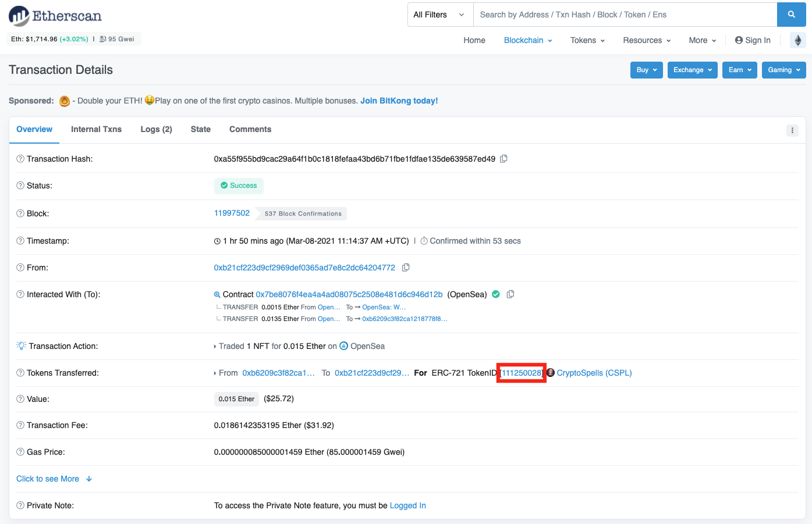Screen dimensions: 812x524
Task: Open the Exchange dropdown button
Action: (x=693, y=70)
